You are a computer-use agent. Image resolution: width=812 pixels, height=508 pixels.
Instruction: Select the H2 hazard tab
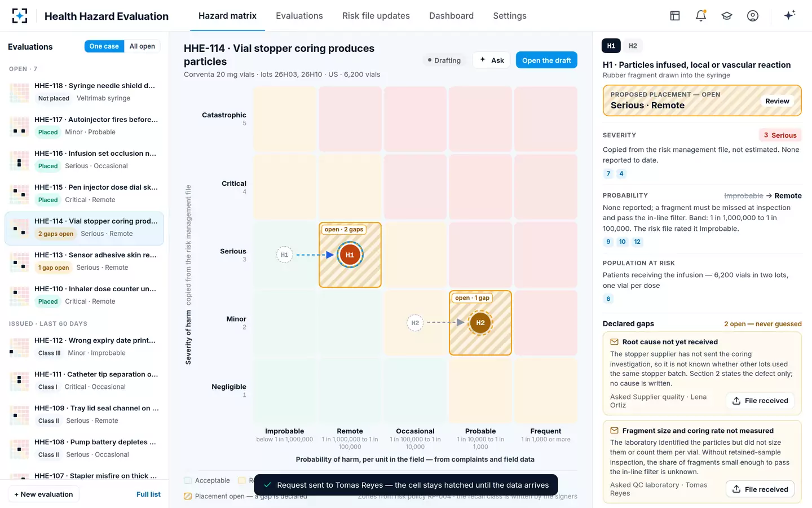[633, 46]
